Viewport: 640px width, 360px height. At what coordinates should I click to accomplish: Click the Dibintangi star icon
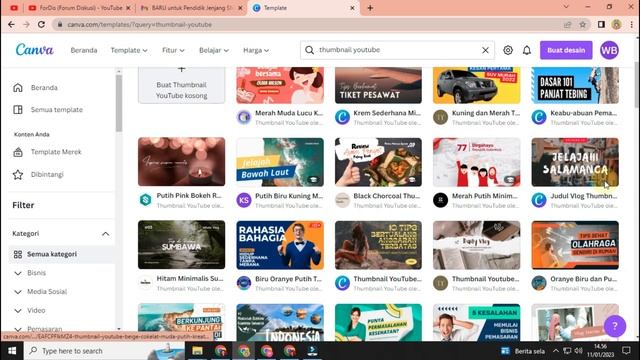(18, 175)
